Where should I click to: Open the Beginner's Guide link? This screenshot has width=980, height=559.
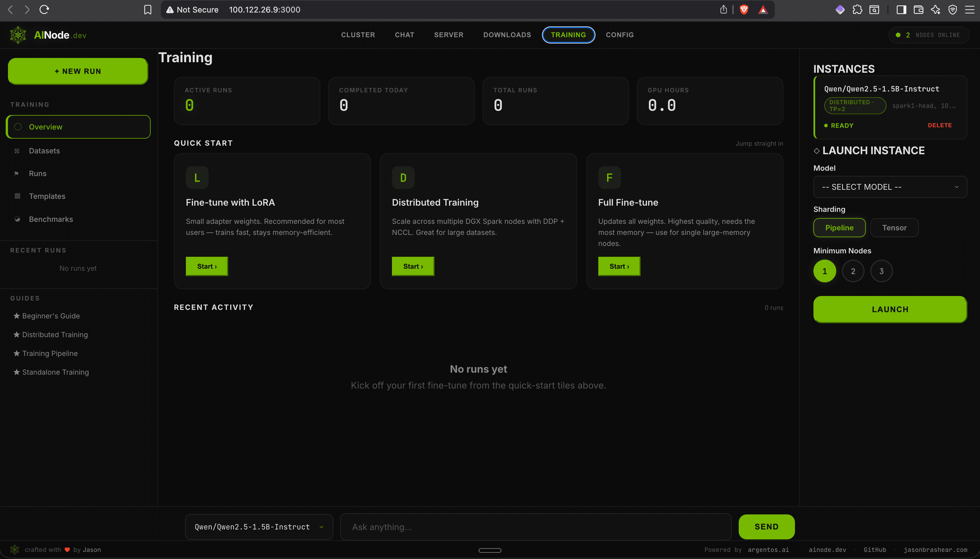(51, 316)
